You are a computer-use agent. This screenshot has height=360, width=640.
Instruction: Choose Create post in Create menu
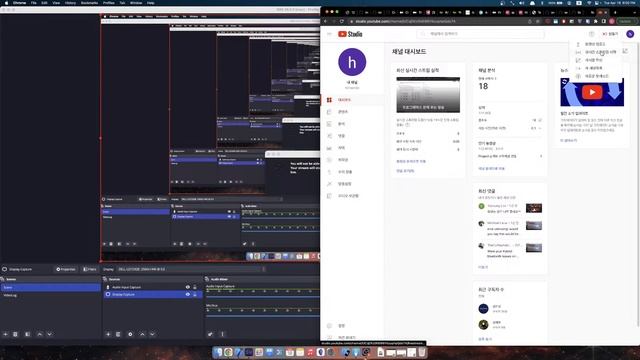(x=596, y=60)
